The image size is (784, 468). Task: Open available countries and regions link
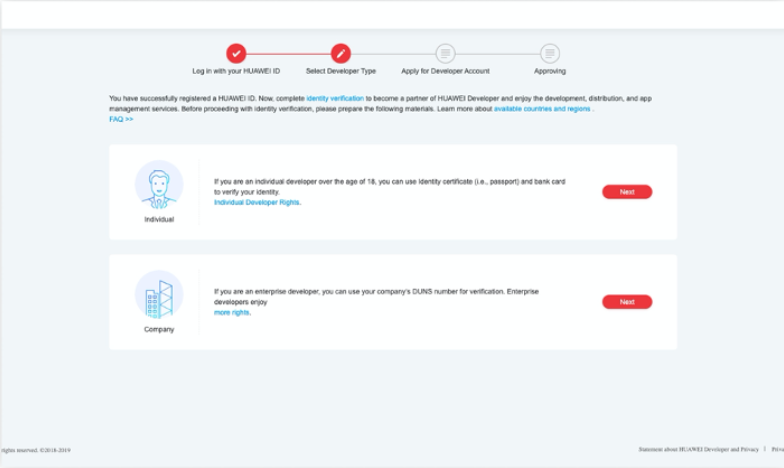point(542,109)
